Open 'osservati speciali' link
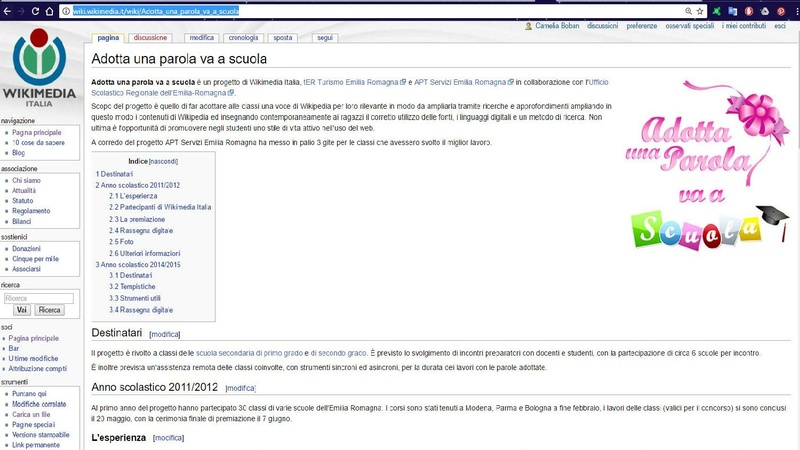This screenshot has width=800, height=450. tap(690, 26)
